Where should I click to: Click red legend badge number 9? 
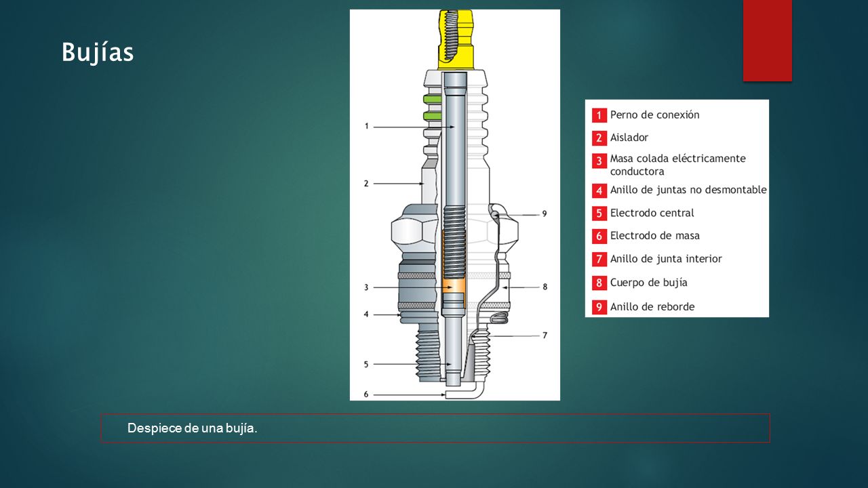pos(599,307)
